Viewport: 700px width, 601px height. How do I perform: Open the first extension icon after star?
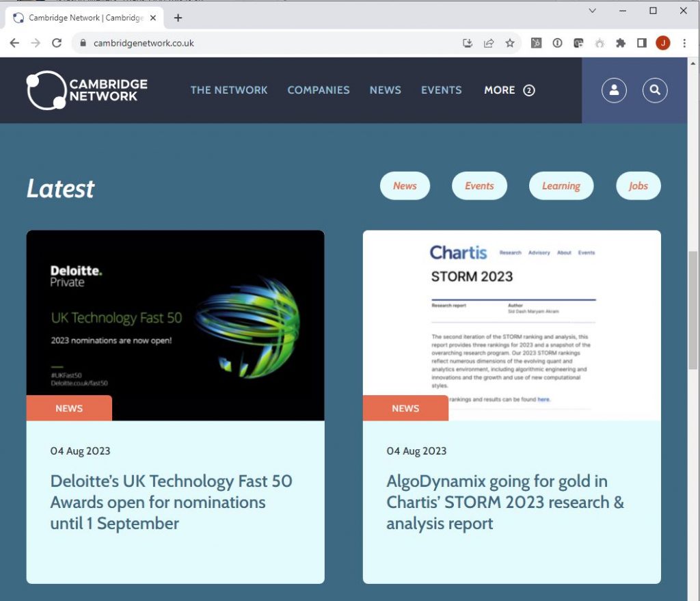pos(536,43)
